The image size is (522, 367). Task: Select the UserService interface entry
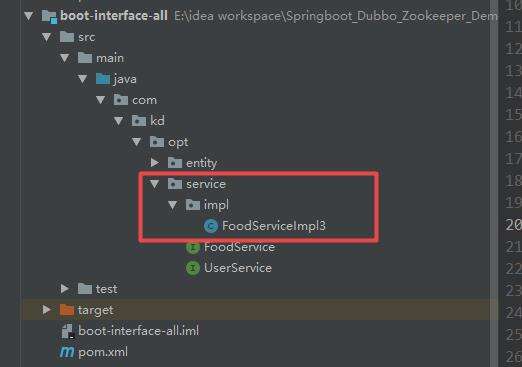coord(238,268)
